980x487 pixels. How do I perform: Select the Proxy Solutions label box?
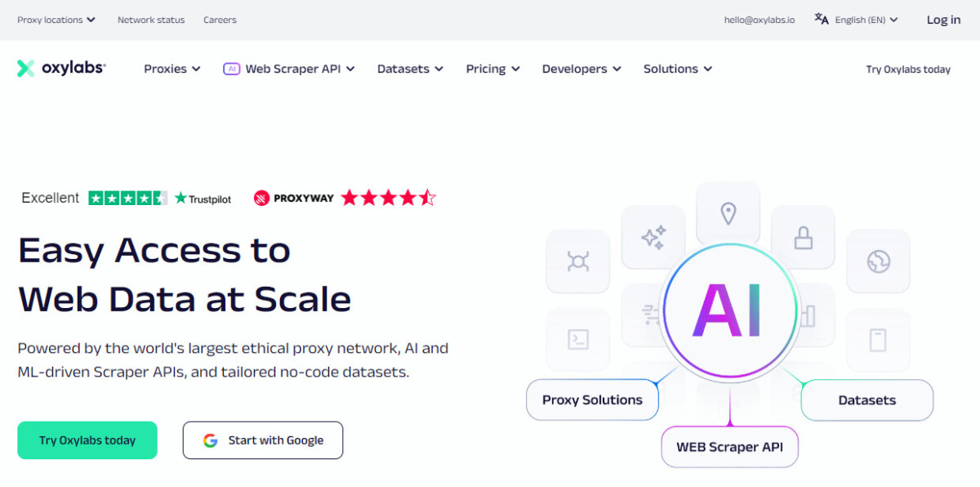click(592, 400)
